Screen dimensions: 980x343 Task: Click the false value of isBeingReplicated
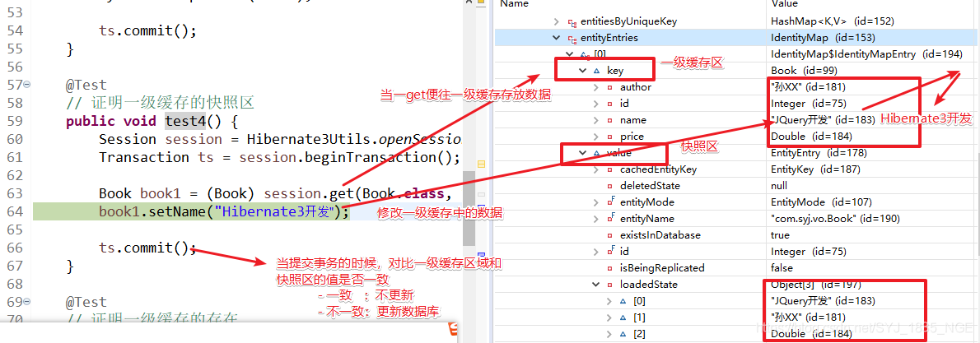click(x=782, y=268)
